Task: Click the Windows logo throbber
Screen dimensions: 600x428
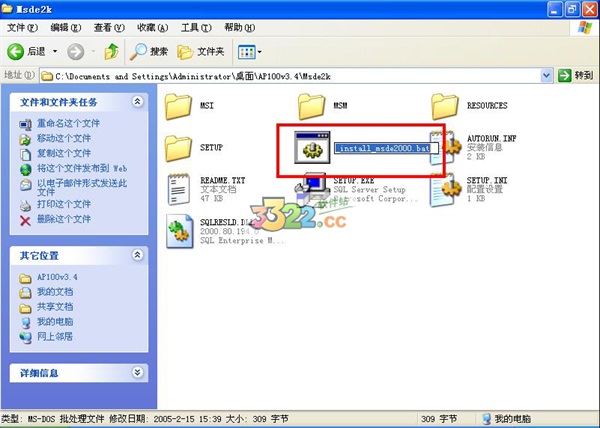Action: tap(585, 28)
